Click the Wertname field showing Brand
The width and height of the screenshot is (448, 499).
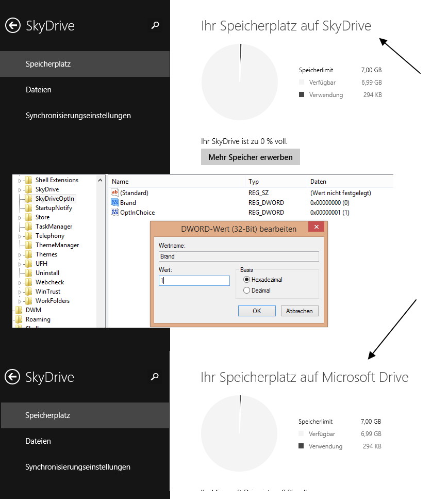tap(239, 256)
